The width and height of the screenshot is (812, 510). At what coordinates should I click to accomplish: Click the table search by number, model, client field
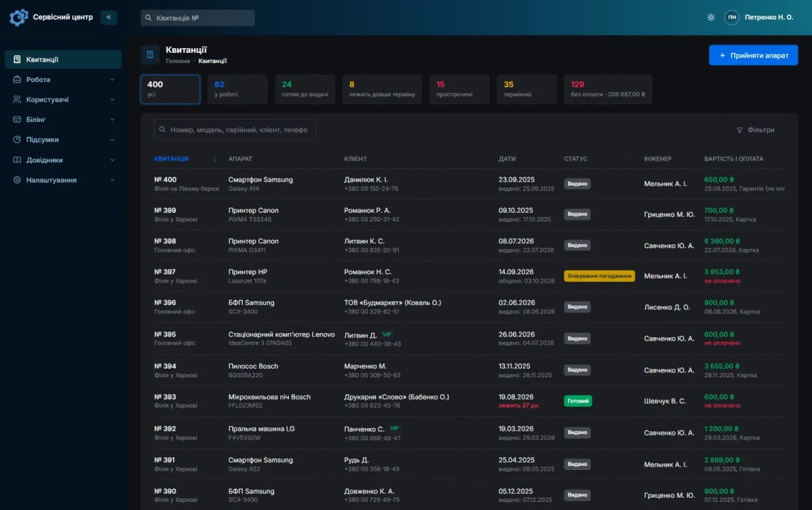235,129
